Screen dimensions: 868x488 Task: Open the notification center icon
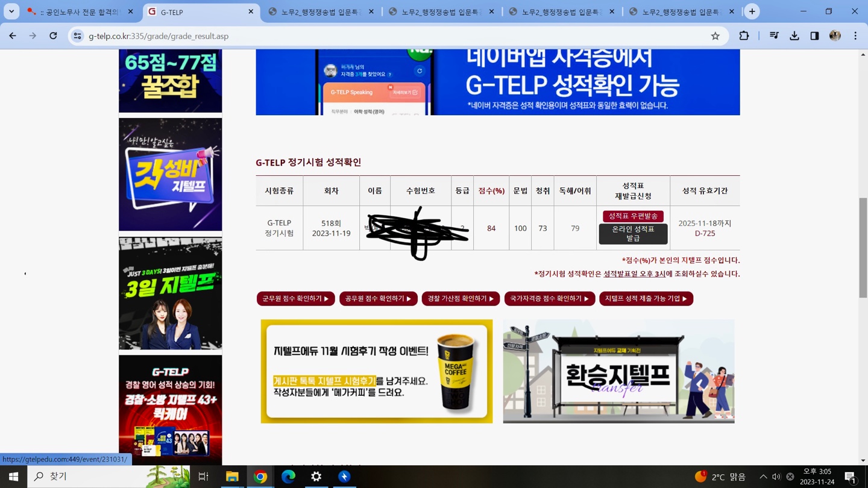pos(851,477)
